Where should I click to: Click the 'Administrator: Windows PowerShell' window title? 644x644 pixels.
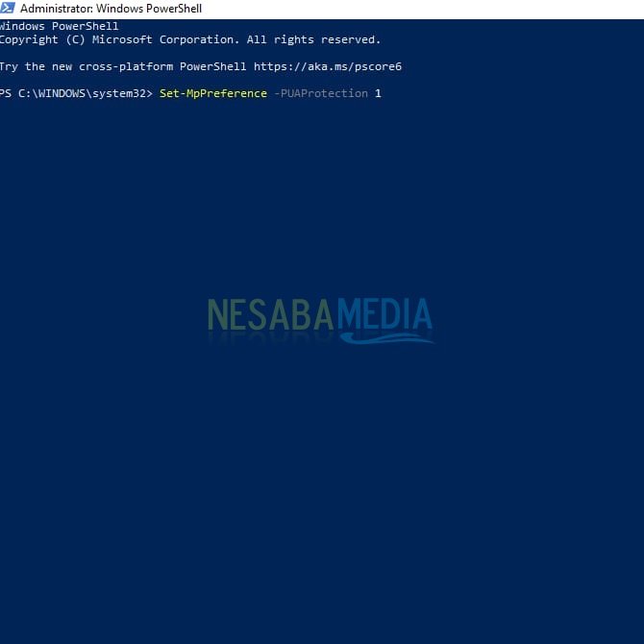(x=111, y=9)
